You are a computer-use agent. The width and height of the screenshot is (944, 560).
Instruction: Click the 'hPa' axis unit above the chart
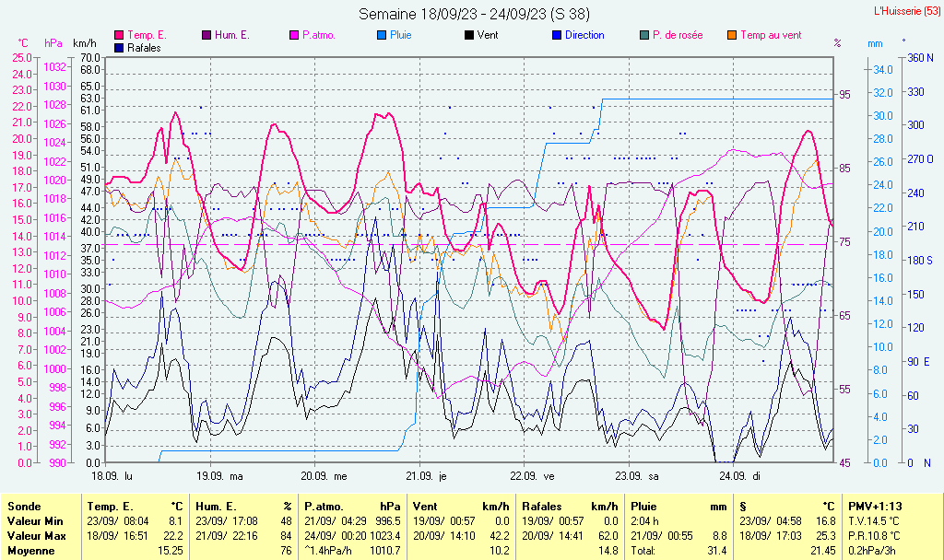click(53, 43)
